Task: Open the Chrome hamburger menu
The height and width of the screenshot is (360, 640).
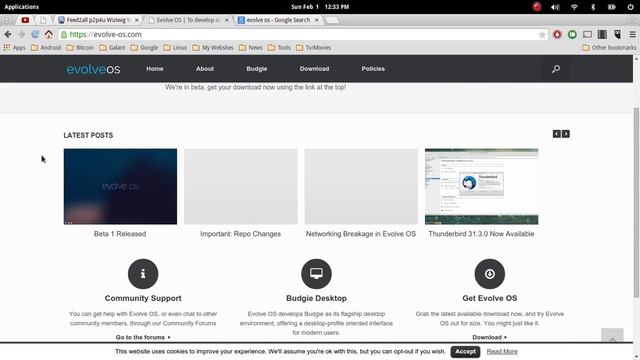Action: click(x=632, y=35)
